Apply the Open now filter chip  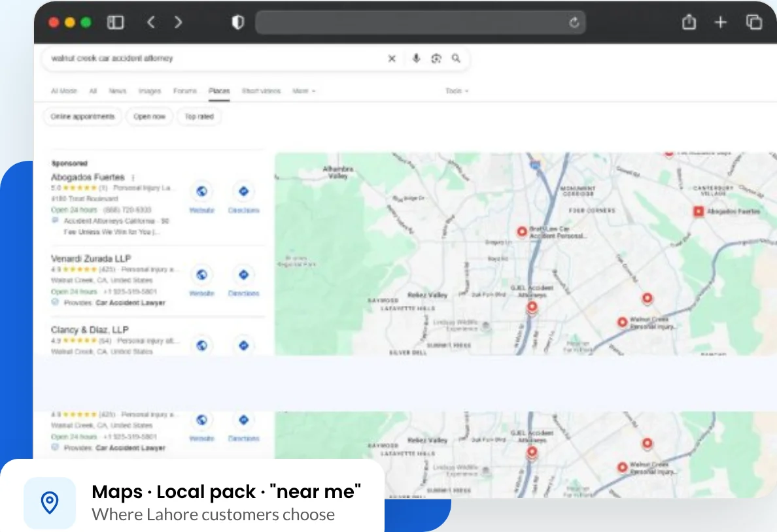click(149, 116)
